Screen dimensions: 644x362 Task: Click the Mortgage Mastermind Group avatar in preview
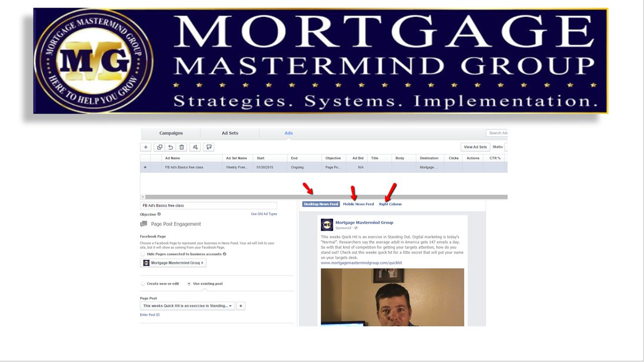pyautogui.click(x=327, y=225)
